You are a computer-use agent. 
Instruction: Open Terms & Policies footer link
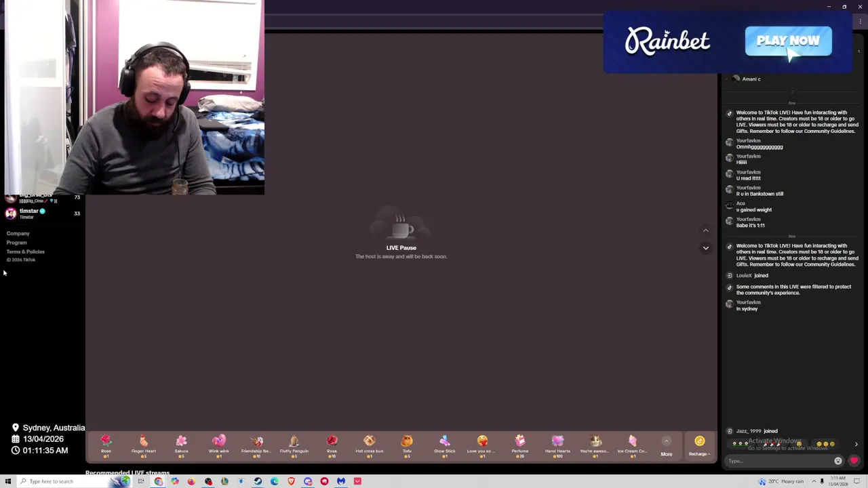coord(26,251)
